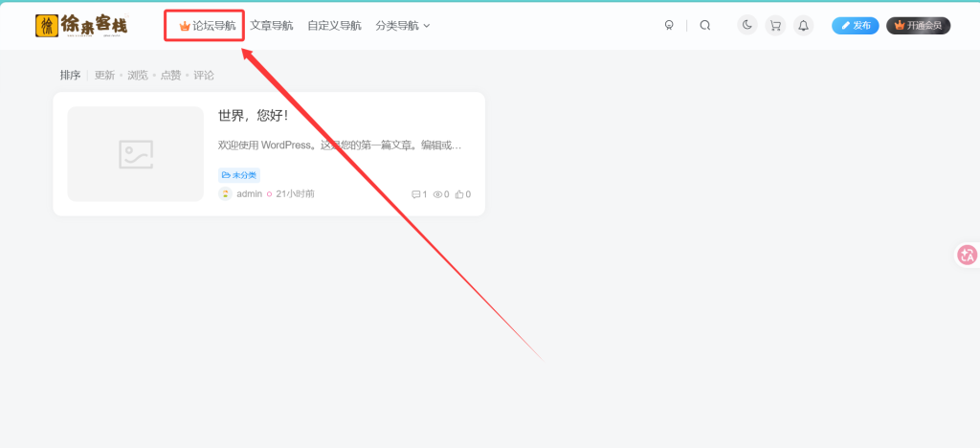980x448 pixels.
Task: Click the eye views count icon
Action: (x=437, y=194)
